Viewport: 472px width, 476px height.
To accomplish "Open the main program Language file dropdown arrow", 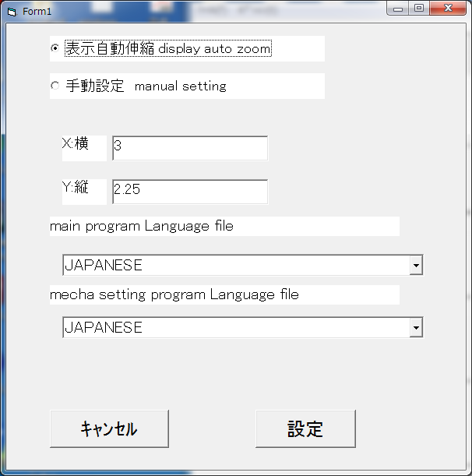I will [x=416, y=266].
